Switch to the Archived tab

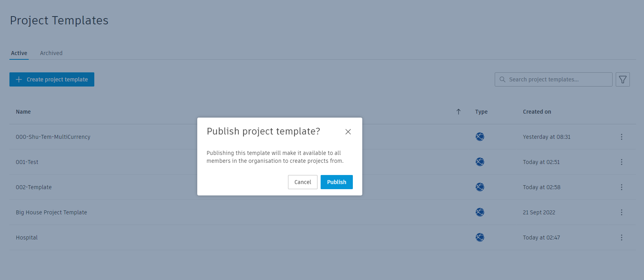51,53
